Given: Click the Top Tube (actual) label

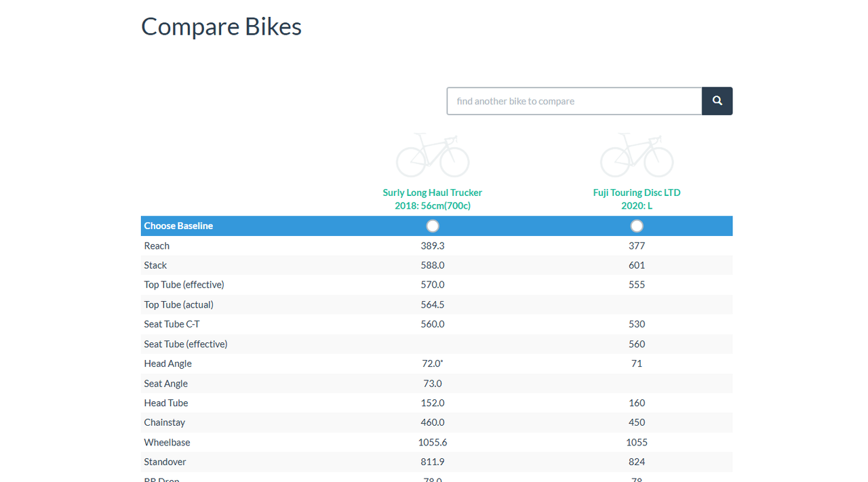Looking at the screenshot, I should 178,304.
